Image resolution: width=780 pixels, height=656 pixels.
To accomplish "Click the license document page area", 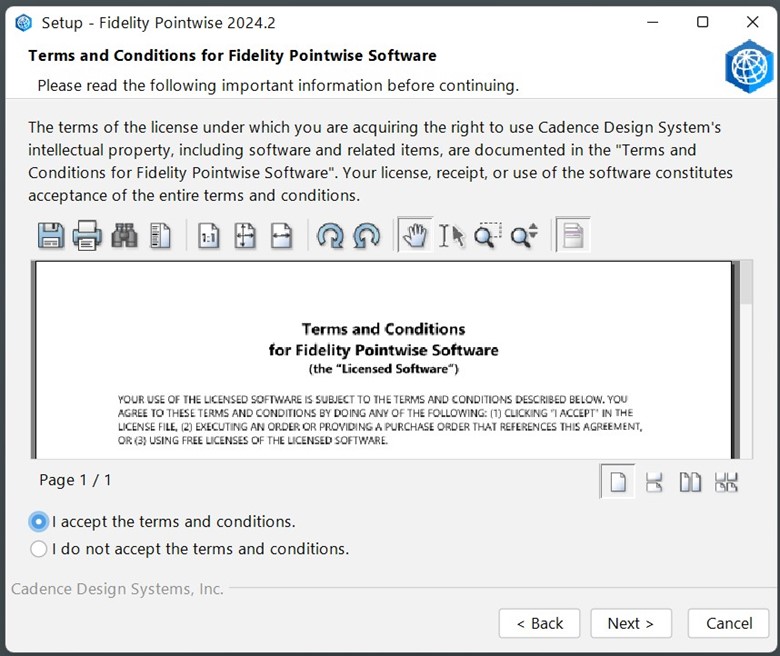I will coord(384,360).
